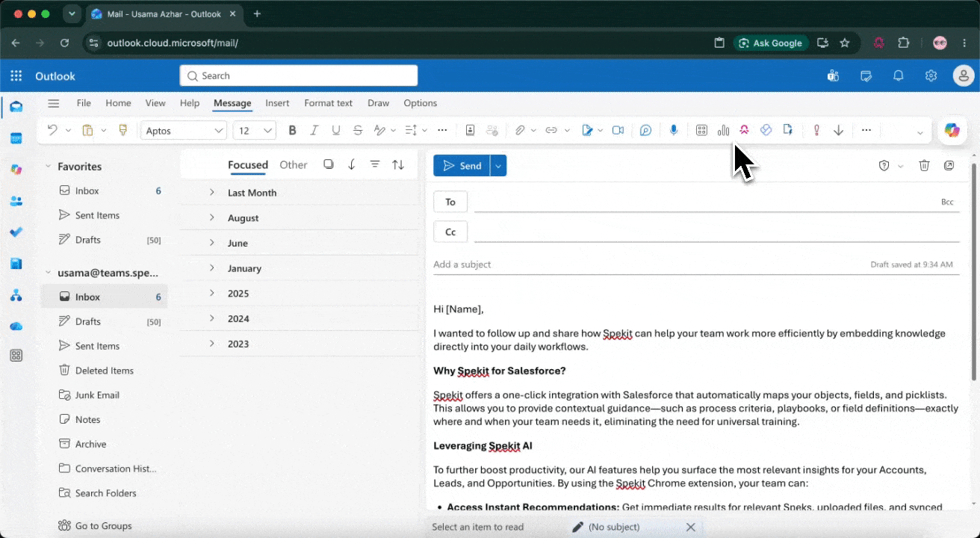
Task: Click the Dictate microphone icon
Action: pyautogui.click(x=674, y=130)
